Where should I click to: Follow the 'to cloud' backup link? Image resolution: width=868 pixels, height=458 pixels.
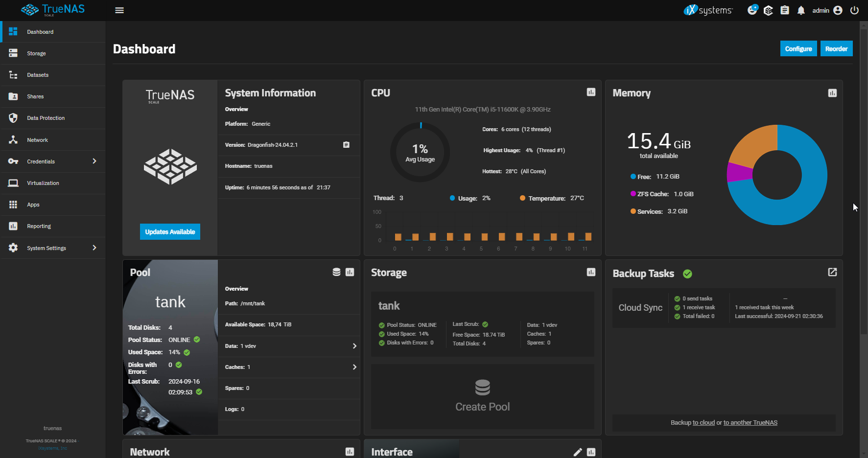tap(704, 423)
